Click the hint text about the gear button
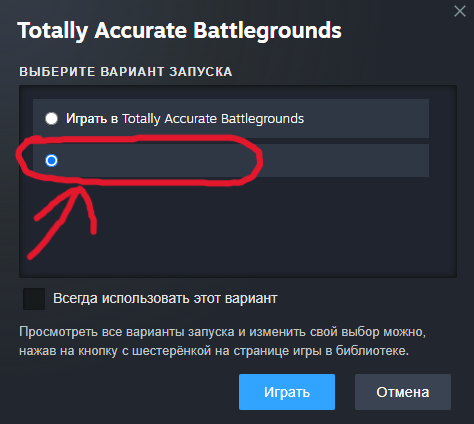This screenshot has height=424, width=474. click(x=222, y=341)
